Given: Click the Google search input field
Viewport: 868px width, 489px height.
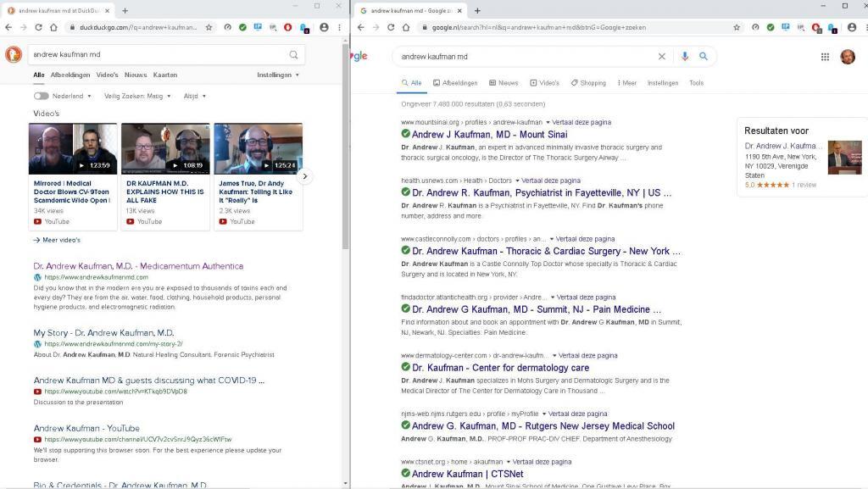Looking at the screenshot, I should pos(525,57).
